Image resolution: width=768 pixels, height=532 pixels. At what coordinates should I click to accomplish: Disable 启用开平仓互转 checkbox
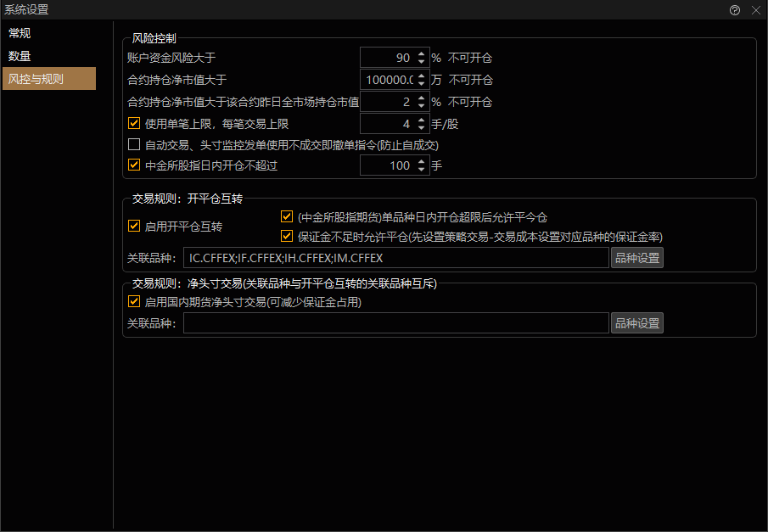[x=134, y=226]
